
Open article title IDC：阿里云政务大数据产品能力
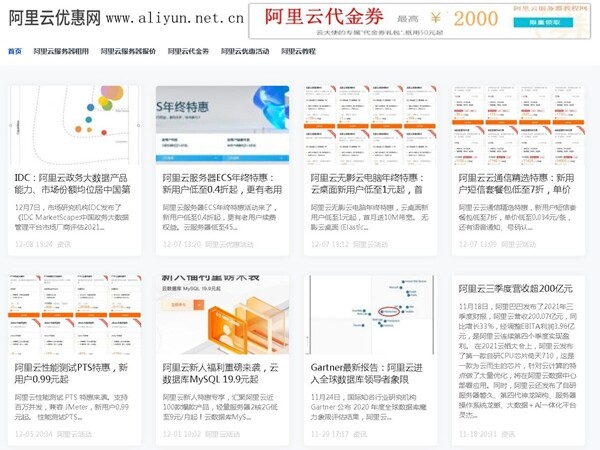[x=72, y=184]
